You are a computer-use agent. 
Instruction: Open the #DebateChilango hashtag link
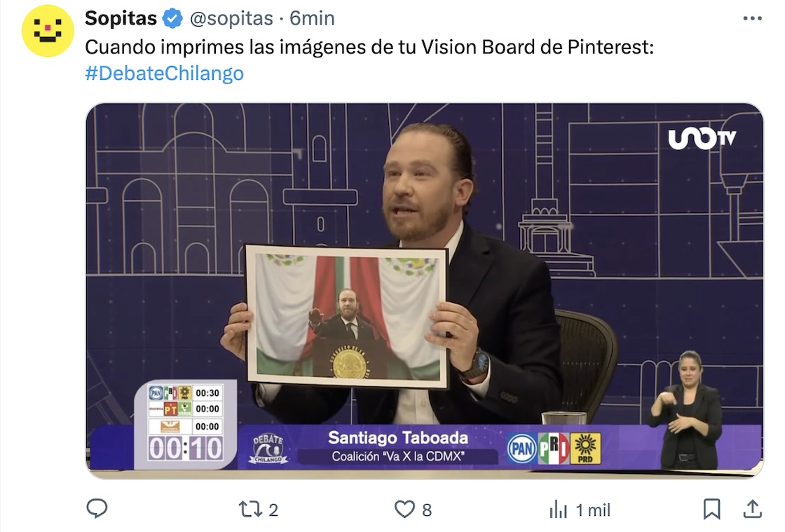coord(164,73)
